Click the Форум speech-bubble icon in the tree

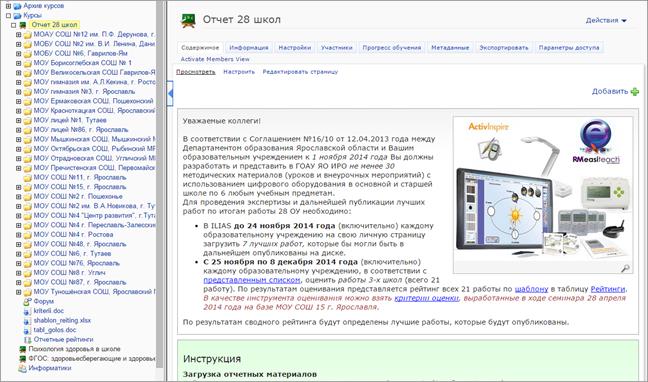(x=27, y=301)
